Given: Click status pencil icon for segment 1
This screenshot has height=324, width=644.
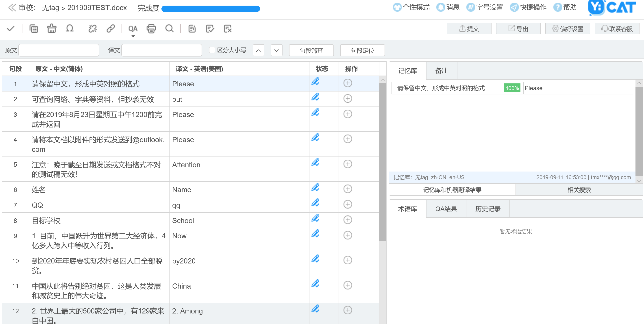Looking at the screenshot, I should click(315, 81).
